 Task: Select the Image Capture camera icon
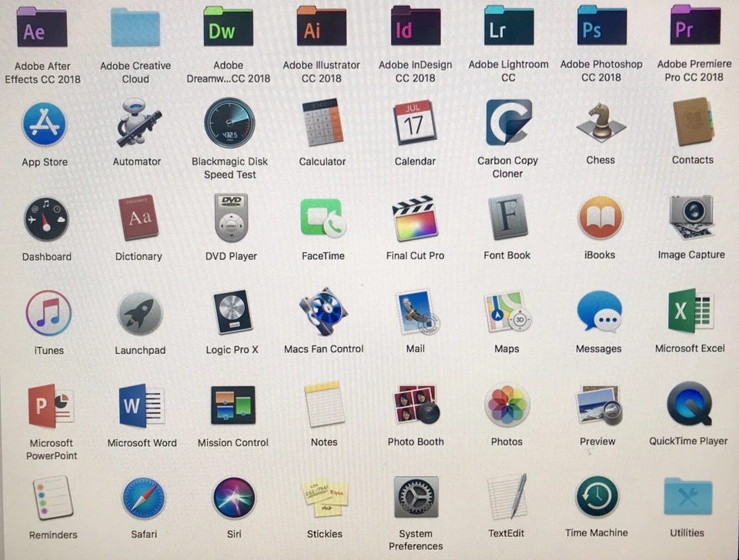coord(691,218)
